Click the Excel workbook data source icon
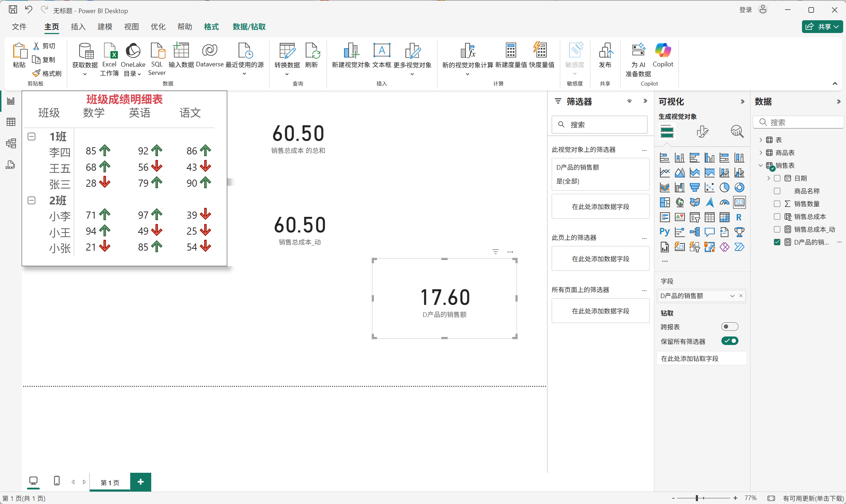The height and width of the screenshot is (504, 846). coord(109,51)
